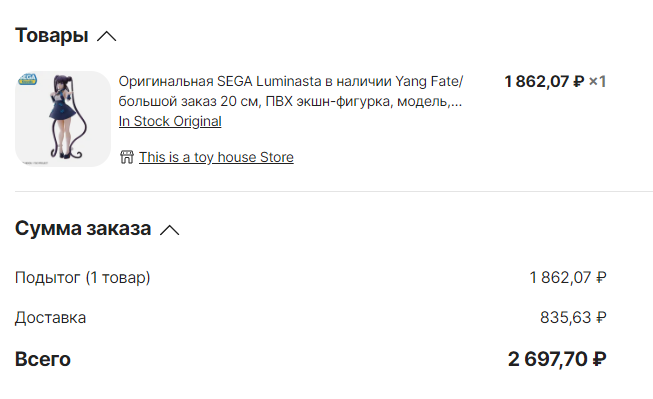Click the store shop icon
The image size is (653, 399).
(127, 157)
